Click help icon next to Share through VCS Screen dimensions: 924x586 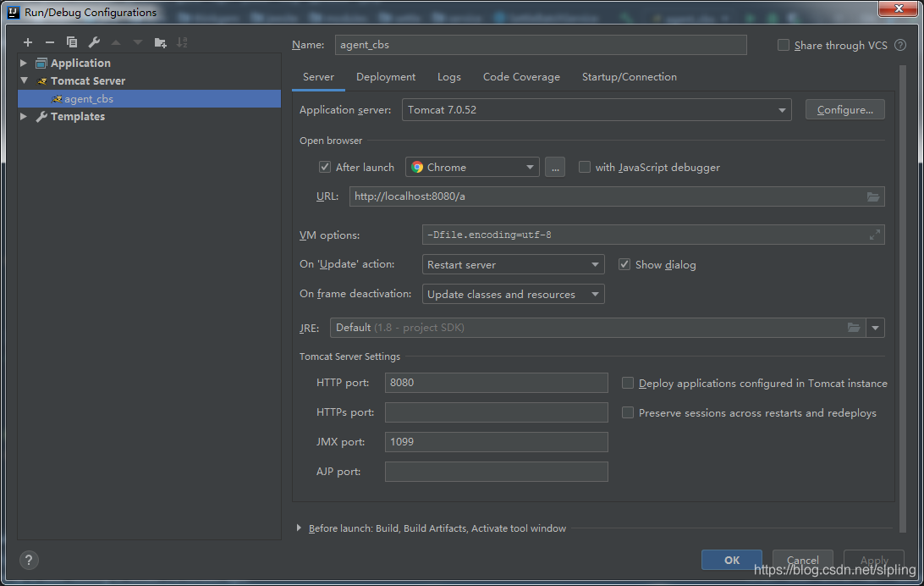point(899,45)
